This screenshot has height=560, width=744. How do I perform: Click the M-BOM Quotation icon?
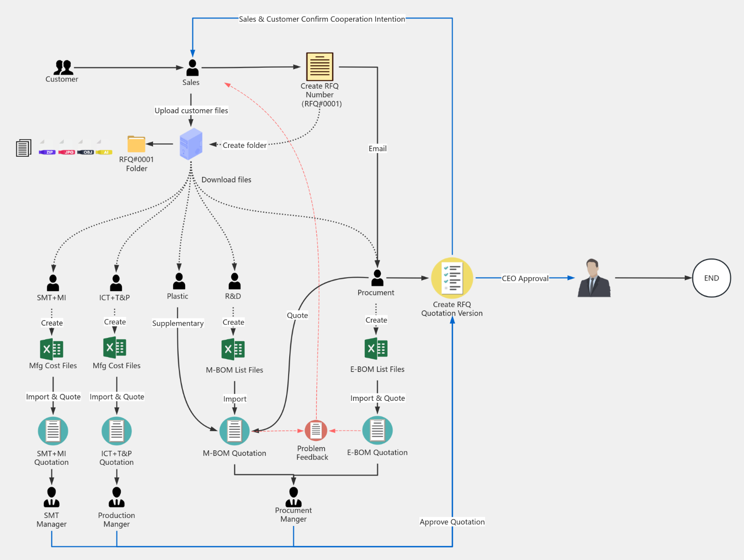(234, 431)
